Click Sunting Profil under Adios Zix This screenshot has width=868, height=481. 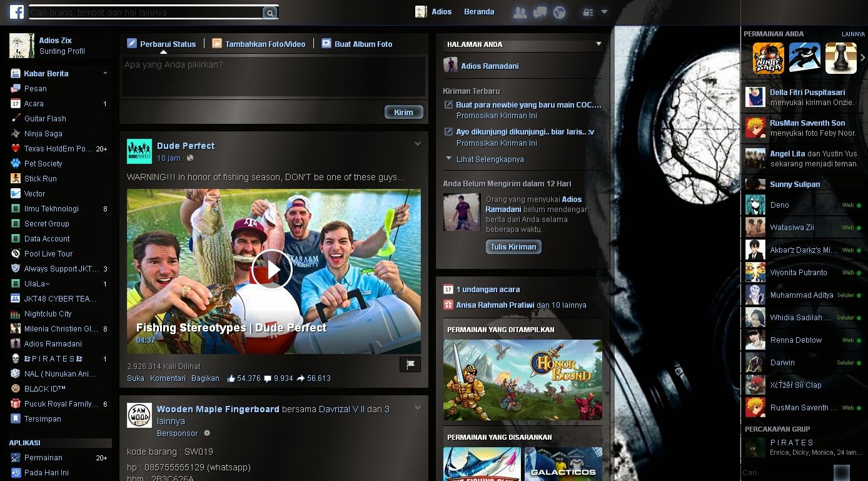point(62,51)
